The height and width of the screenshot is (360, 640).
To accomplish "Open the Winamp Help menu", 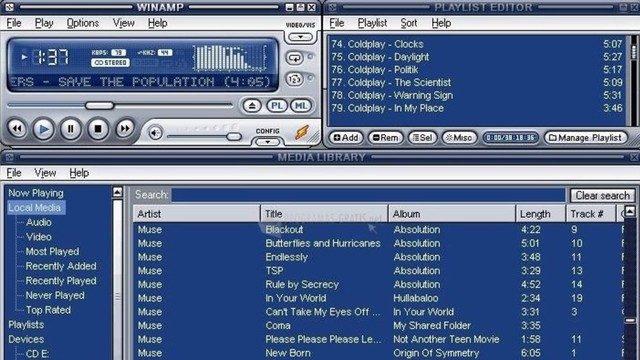I will pos(158,23).
